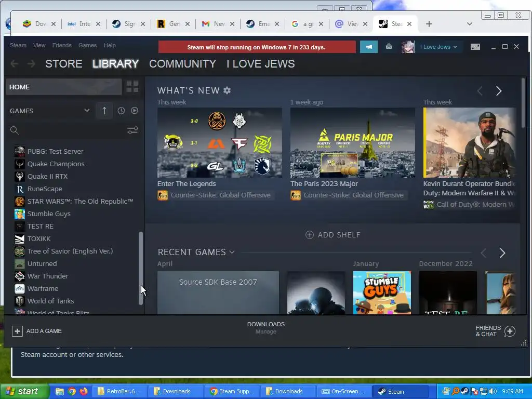Screen dimensions: 532x399
Task: Open the Help menu
Action: (110, 45)
